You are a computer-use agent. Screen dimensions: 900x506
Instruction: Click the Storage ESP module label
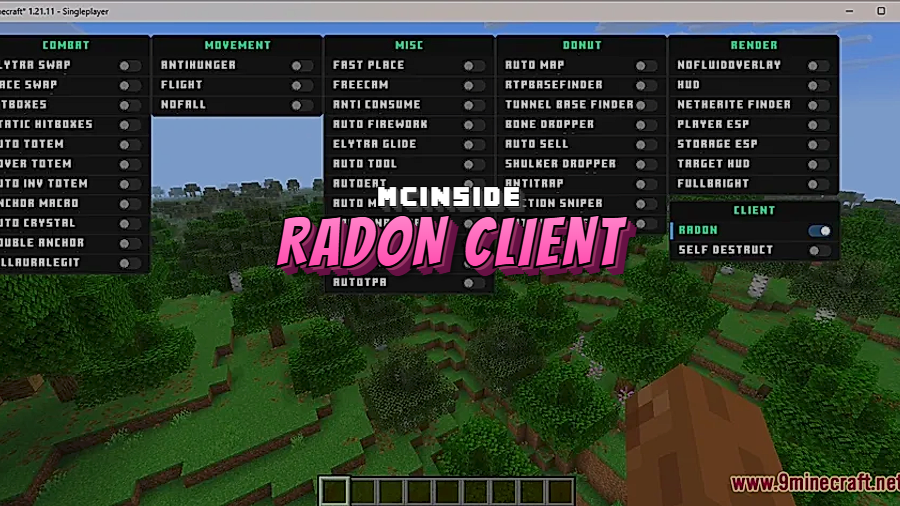717,144
